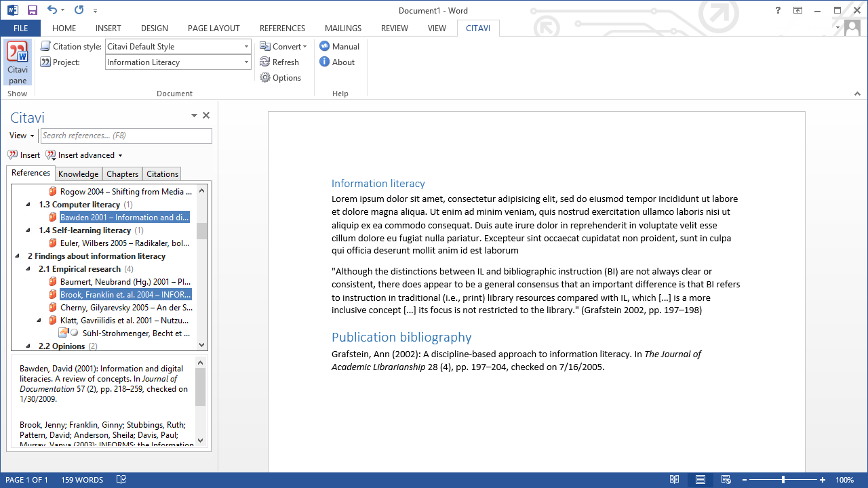Click the preview pane scrollbar thumb
The height and width of the screenshot is (488, 868).
coord(200,387)
